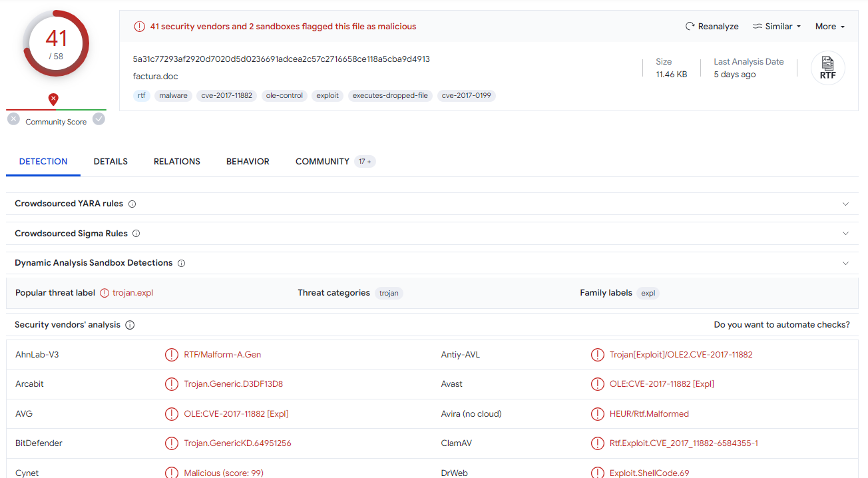868x478 pixels.
Task: Expand Dynamic Analysis Sandbox Detections chevron
Action: tap(846, 263)
